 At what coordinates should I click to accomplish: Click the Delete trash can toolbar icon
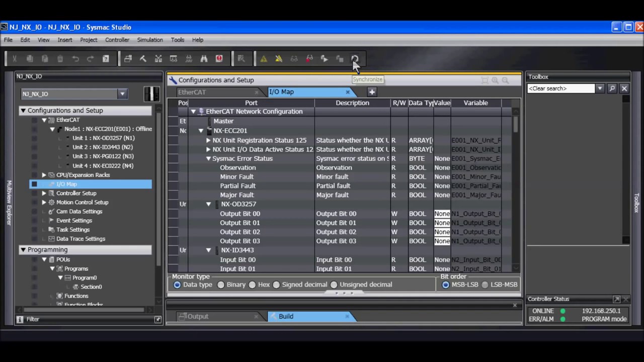60,59
